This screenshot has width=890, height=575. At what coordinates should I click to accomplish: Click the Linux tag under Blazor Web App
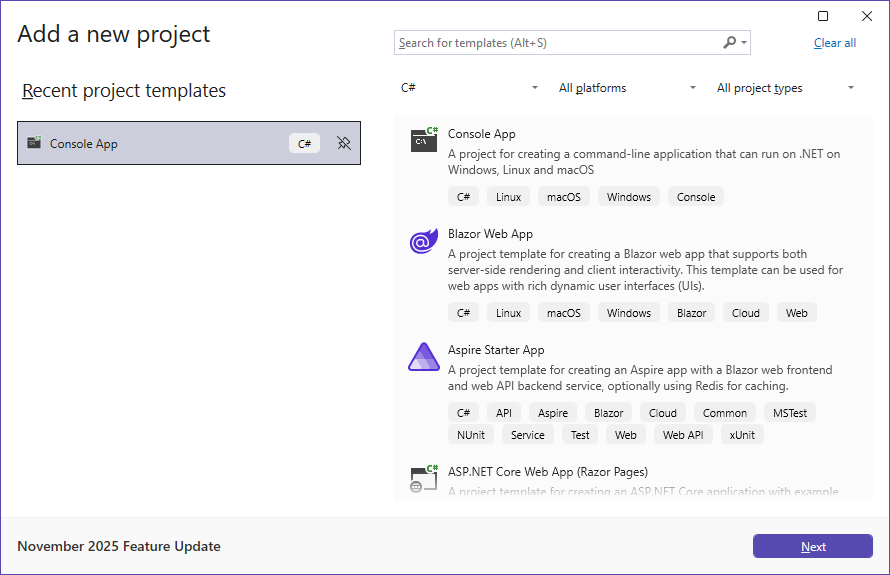pos(508,313)
